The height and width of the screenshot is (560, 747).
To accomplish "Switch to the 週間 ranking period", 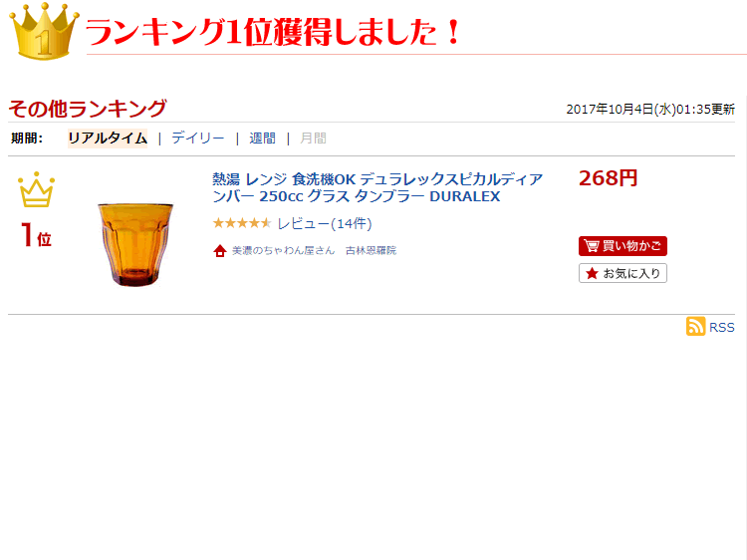I will [263, 139].
